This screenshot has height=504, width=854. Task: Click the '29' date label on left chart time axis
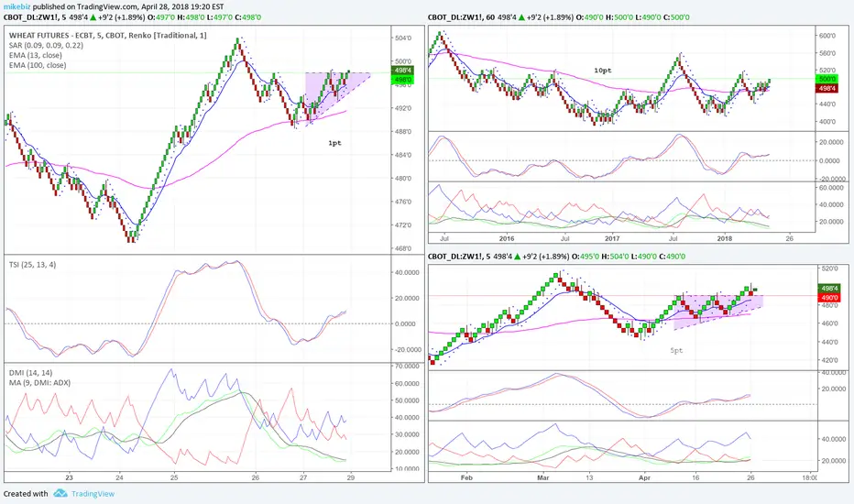[351, 477]
